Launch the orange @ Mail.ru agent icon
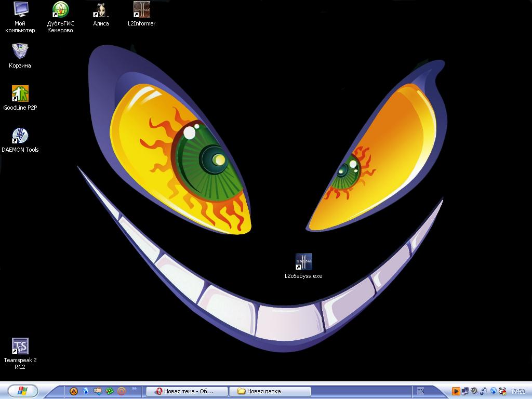Screen dimensions: 532x399 (122, 391)
